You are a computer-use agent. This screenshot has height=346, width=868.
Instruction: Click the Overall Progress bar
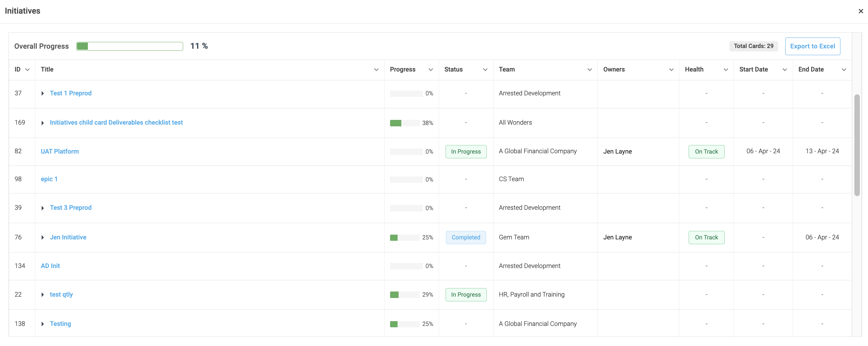pos(130,46)
